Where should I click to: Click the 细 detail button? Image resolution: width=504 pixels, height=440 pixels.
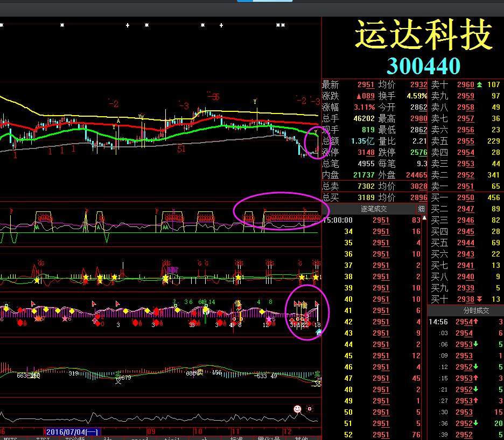(421, 209)
